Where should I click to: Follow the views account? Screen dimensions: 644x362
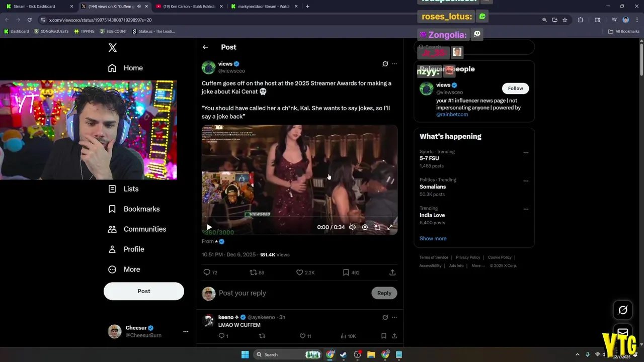tap(515, 88)
